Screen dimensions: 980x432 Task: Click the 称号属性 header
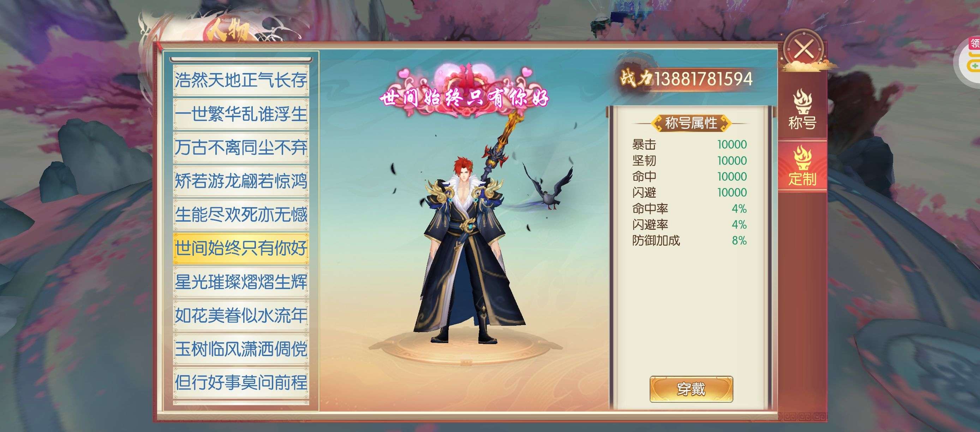pos(691,123)
